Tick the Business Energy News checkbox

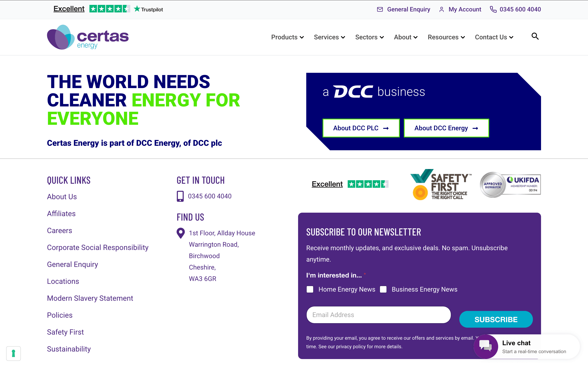click(383, 289)
